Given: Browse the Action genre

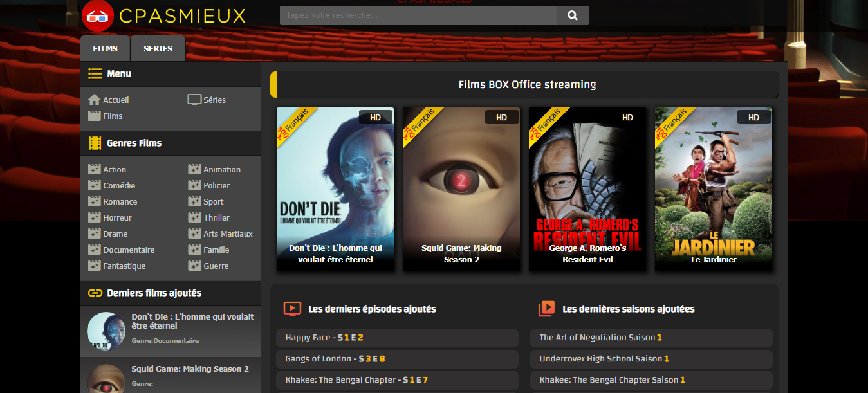Looking at the screenshot, I should point(115,169).
